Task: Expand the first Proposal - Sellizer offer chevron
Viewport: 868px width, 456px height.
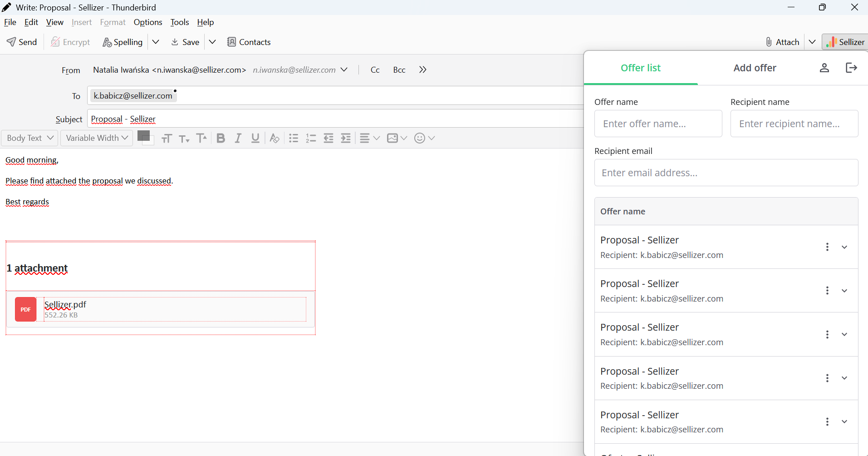Action: click(844, 247)
